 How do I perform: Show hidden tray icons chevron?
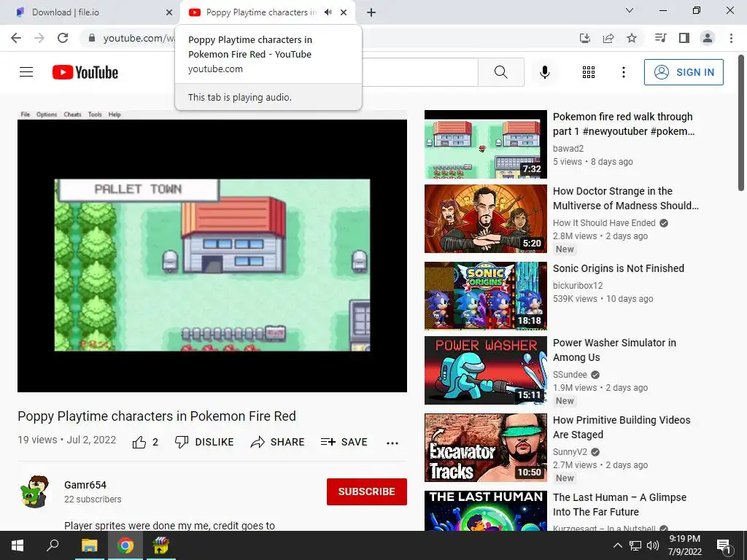click(617, 545)
